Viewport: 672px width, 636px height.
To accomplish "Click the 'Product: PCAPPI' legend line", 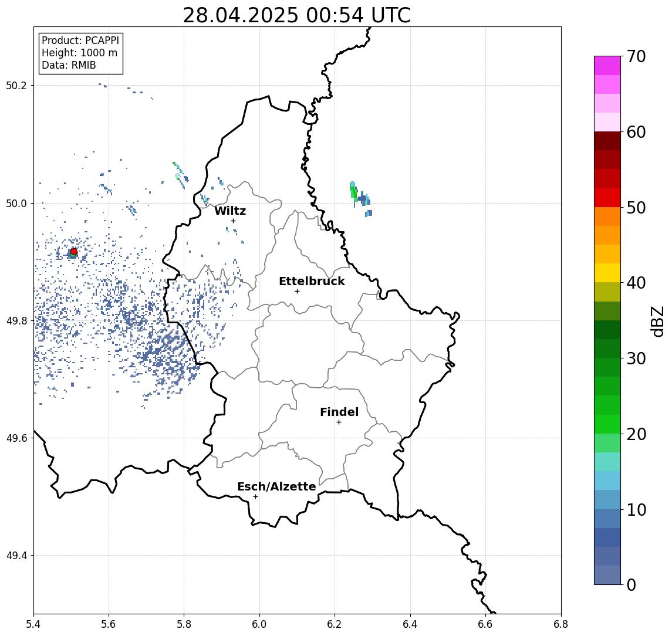I will pyautogui.click(x=80, y=40).
